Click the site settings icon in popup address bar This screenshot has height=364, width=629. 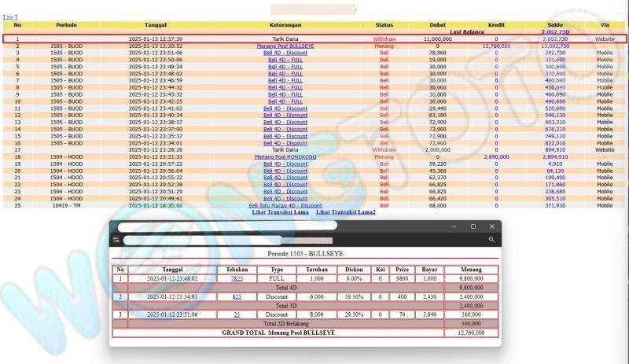116,240
